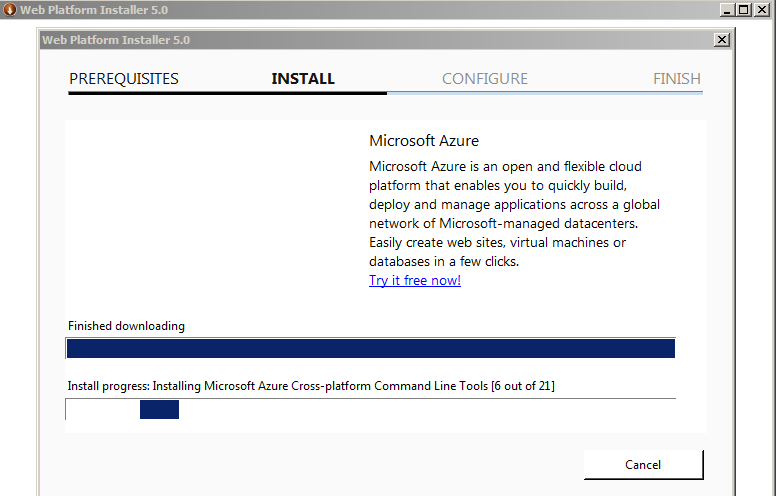Click the Microsoft Azure heading
This screenshot has width=776, height=496.
pyautogui.click(x=424, y=141)
